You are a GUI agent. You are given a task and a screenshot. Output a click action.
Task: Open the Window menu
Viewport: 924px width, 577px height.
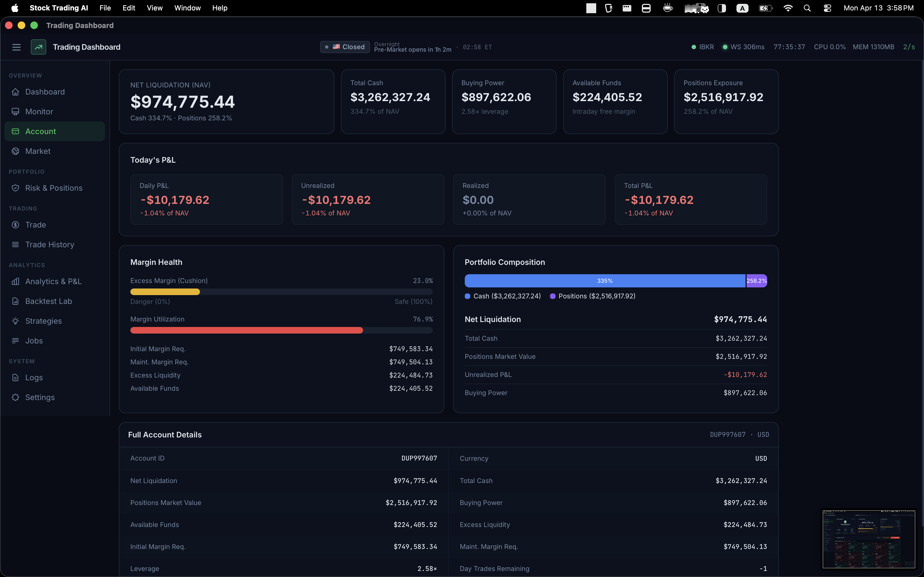(x=187, y=8)
